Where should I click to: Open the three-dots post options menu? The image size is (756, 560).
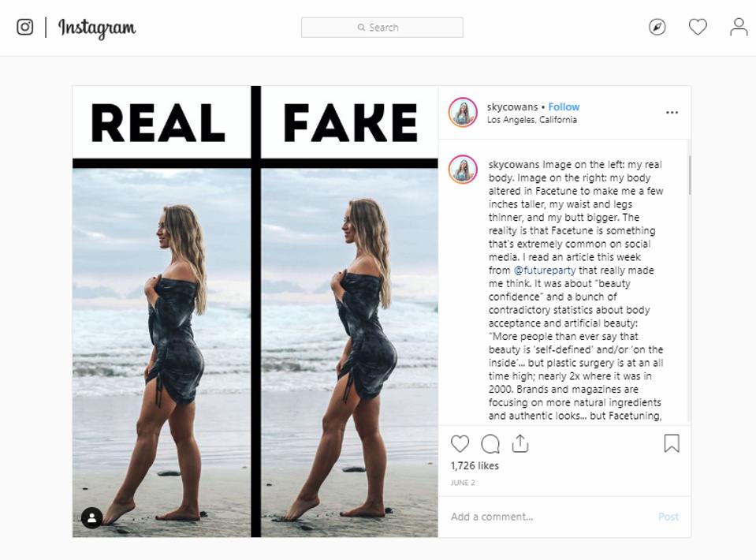(672, 113)
